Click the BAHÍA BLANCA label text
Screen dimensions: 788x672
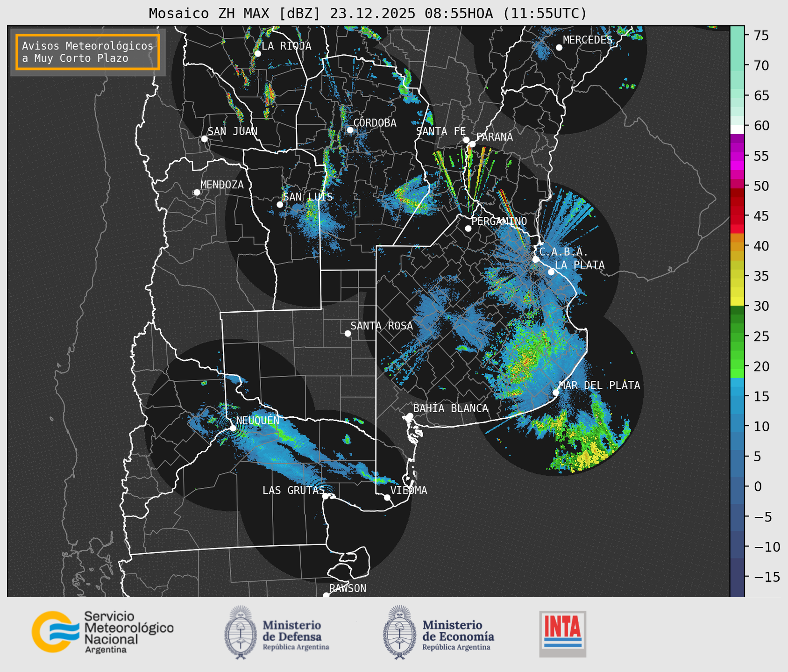[x=451, y=408]
